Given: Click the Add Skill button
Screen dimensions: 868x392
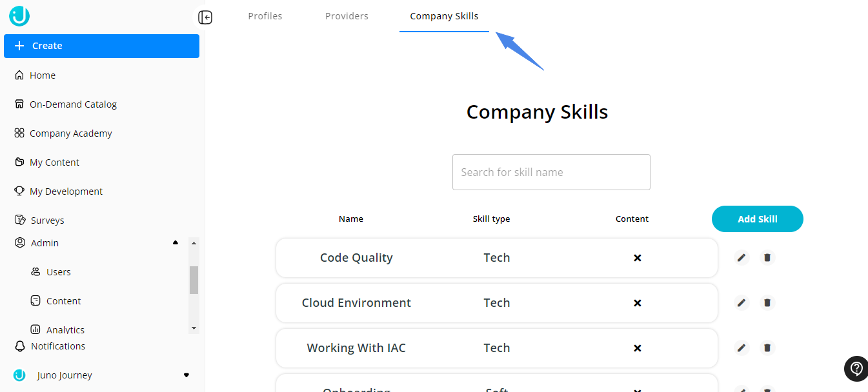Looking at the screenshot, I should pos(758,219).
